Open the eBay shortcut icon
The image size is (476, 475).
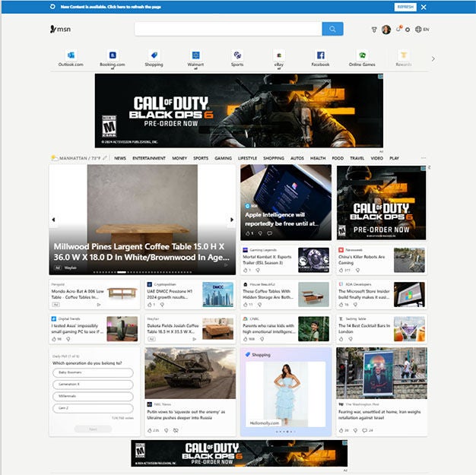click(279, 55)
